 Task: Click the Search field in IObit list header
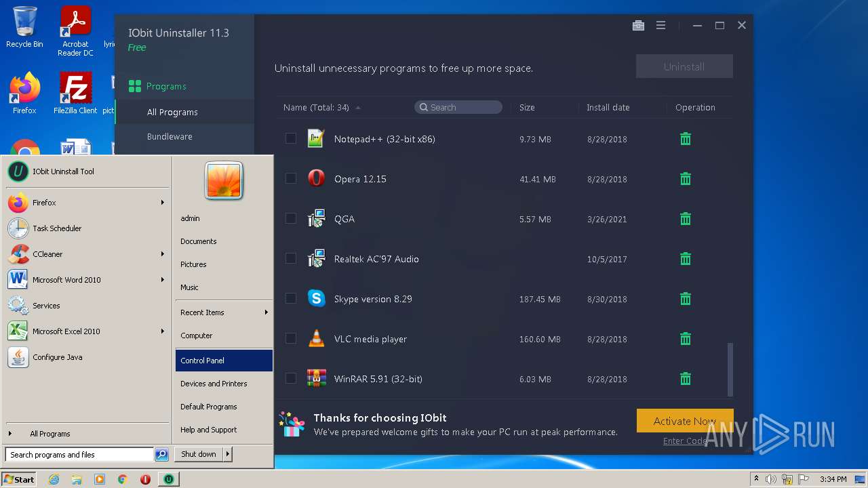click(458, 107)
